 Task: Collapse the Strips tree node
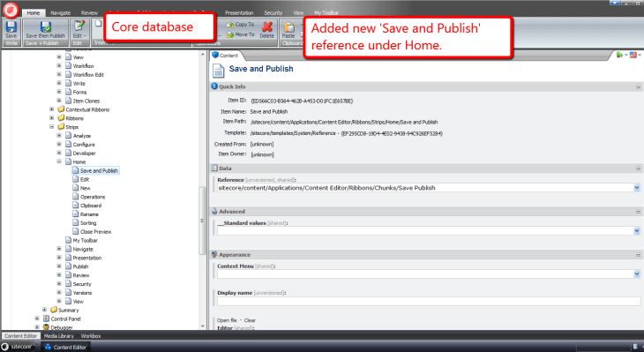pyautogui.click(x=52, y=127)
